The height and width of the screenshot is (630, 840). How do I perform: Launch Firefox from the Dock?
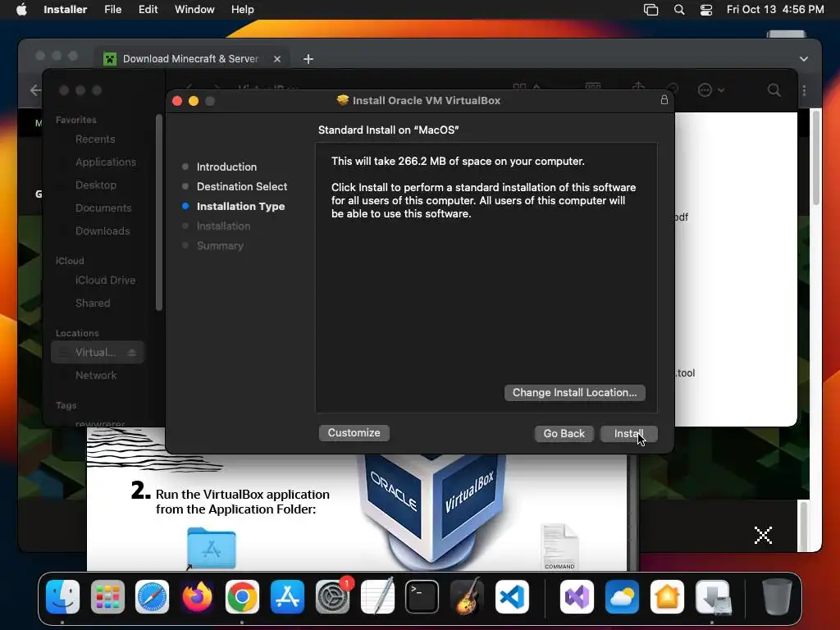197,597
